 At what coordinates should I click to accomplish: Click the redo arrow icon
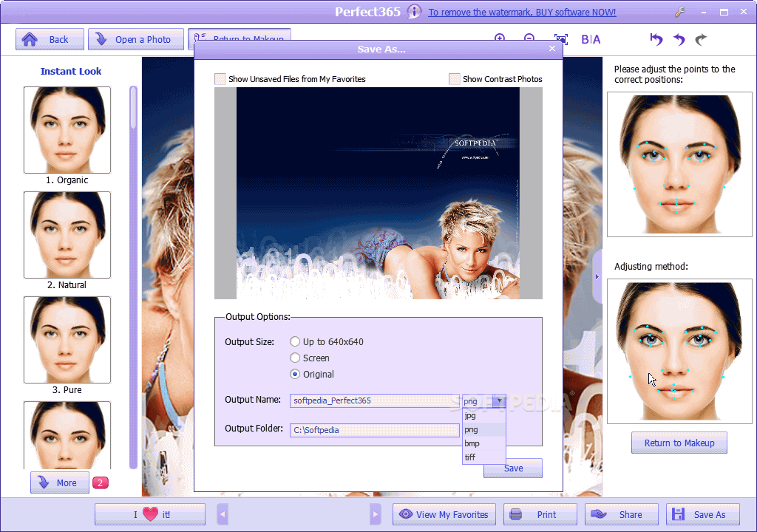click(x=701, y=39)
